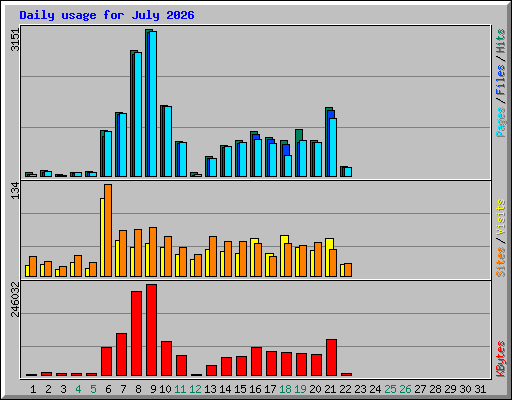This screenshot has width=512, height=400.
Task: Click the "246032" axis value
Action: (15, 299)
